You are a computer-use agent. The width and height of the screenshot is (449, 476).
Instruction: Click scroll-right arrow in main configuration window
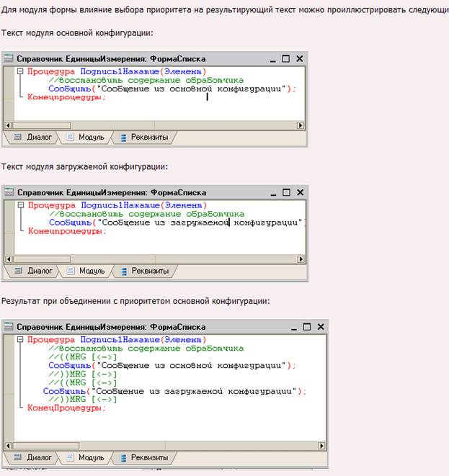click(x=300, y=125)
